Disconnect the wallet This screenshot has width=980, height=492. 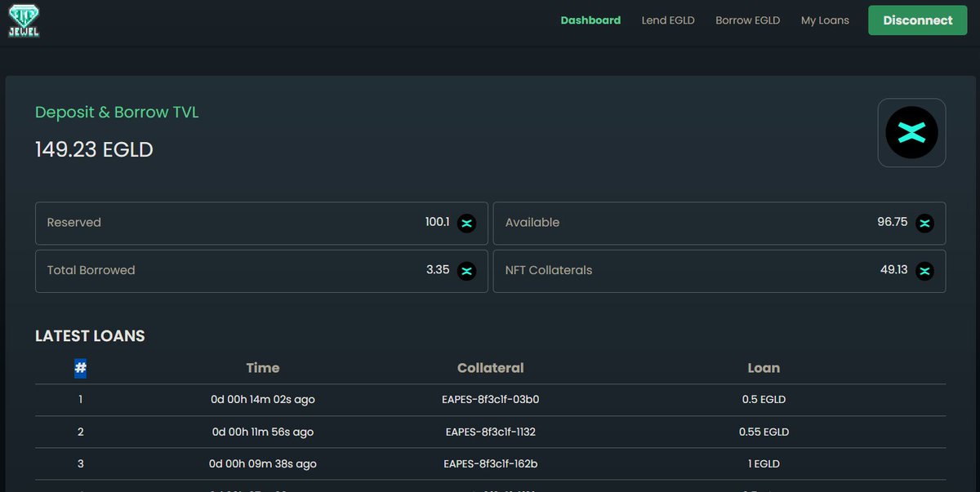[918, 20]
